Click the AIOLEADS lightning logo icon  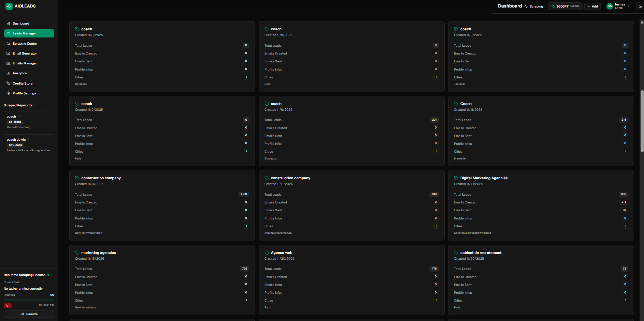click(x=9, y=6)
